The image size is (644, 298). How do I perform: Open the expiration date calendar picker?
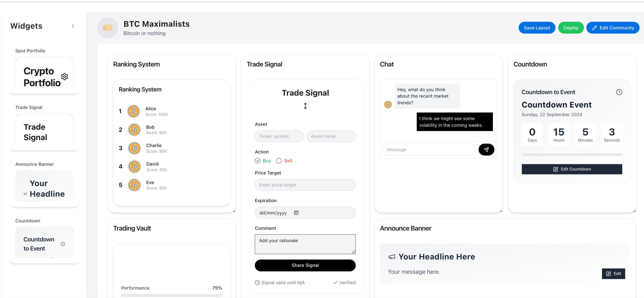[296, 213]
